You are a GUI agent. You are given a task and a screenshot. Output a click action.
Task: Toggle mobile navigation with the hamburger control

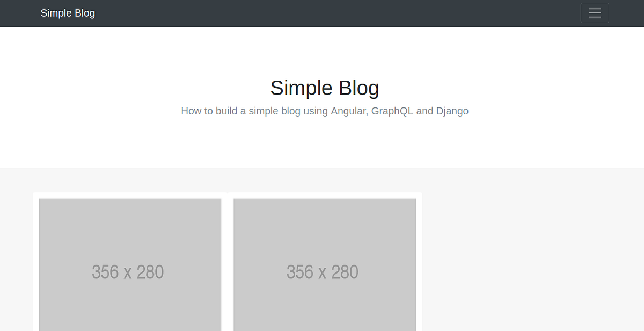click(594, 13)
